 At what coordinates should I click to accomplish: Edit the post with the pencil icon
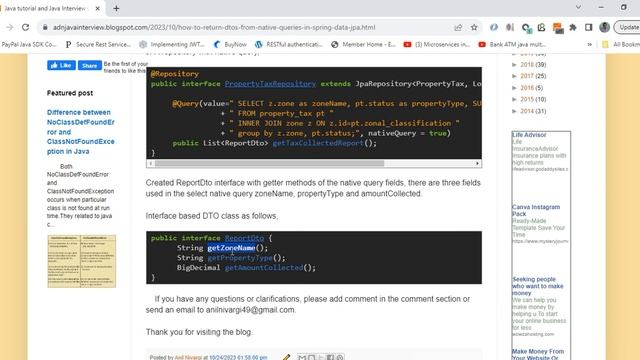(x=286, y=357)
